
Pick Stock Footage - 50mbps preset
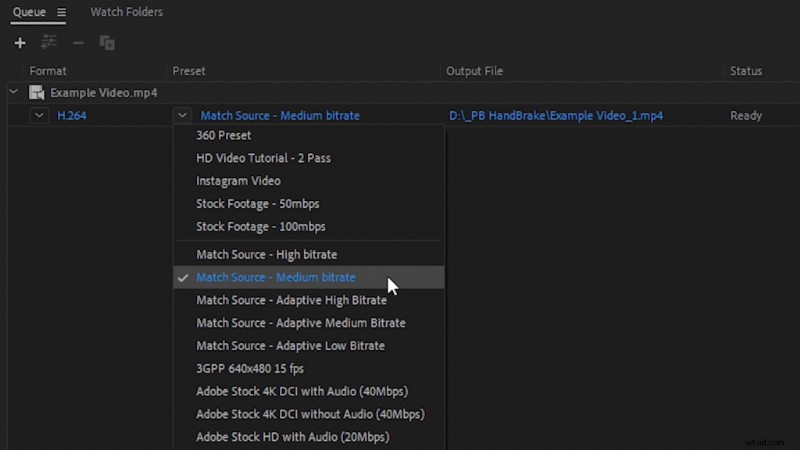(309, 204)
